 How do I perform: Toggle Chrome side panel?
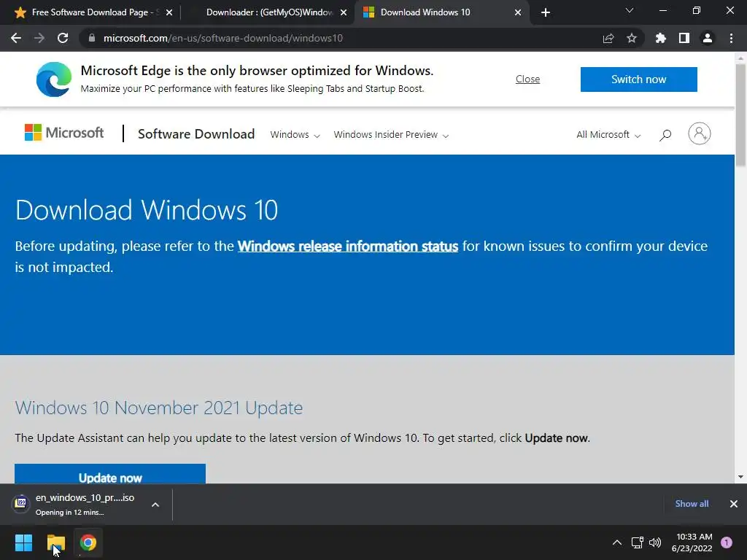coord(684,38)
